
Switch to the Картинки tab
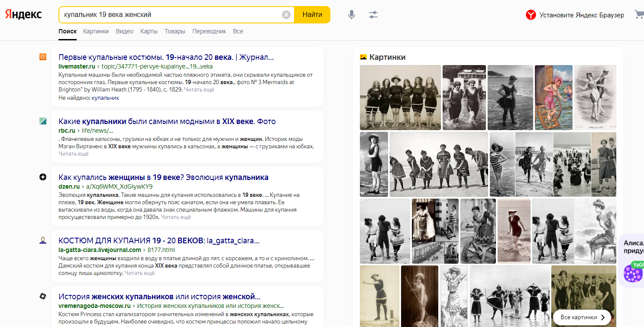pos(96,31)
